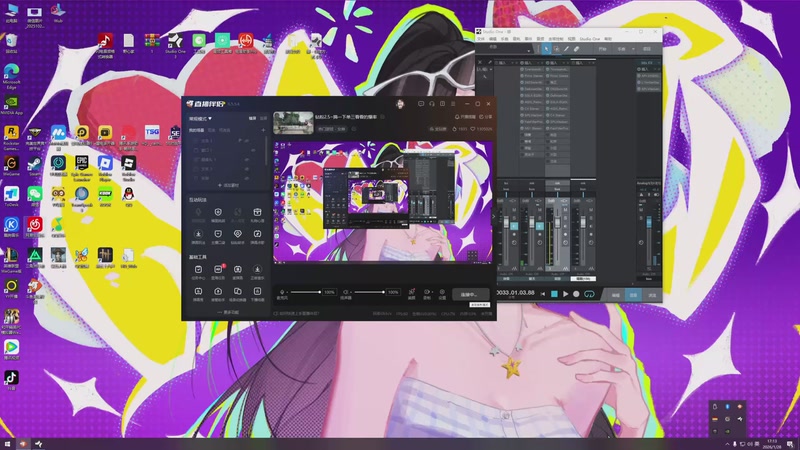
Task: Close the Studio One mixer console with X
Action: click(x=480, y=62)
